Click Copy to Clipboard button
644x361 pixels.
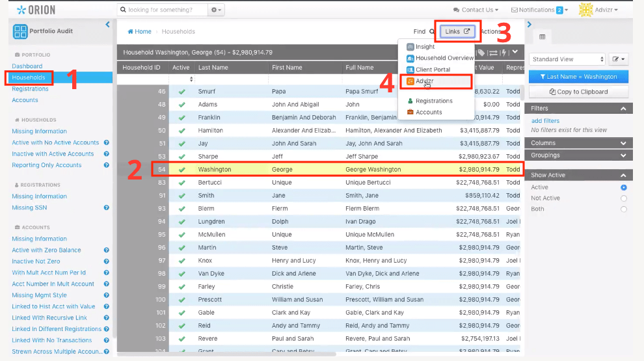578,92
